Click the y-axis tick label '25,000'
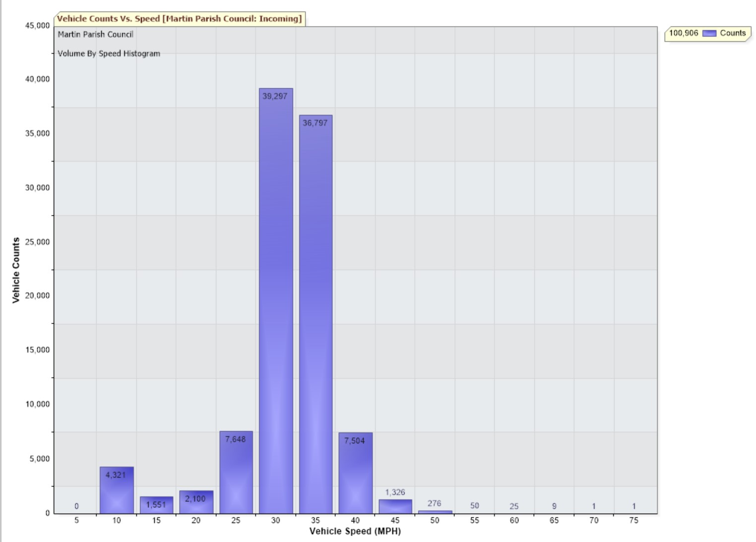The width and height of the screenshot is (756, 542). pos(38,242)
